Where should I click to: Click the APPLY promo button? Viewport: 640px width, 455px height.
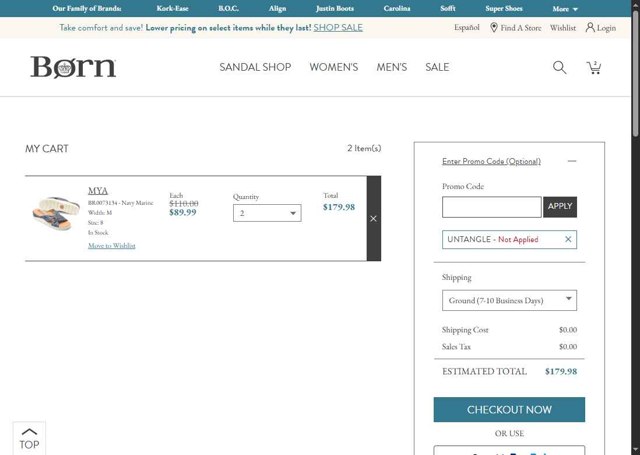point(560,207)
